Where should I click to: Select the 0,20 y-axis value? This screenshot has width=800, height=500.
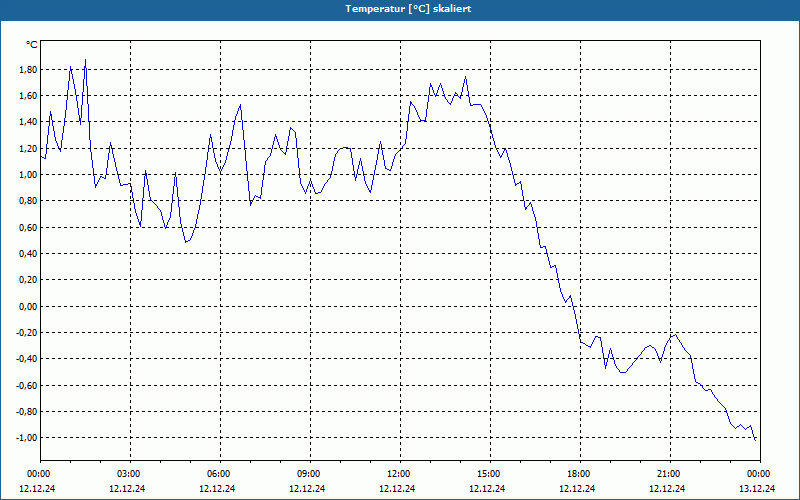(28, 280)
